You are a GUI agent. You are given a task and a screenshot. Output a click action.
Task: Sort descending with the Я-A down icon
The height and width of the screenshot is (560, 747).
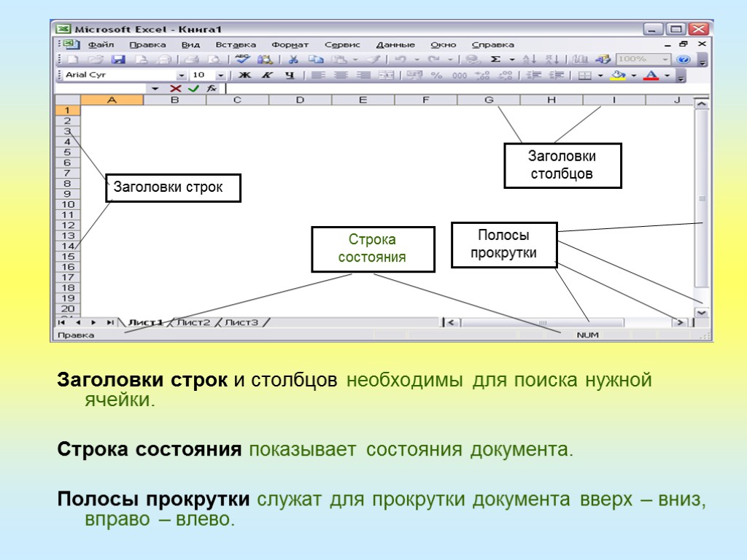click(x=551, y=60)
